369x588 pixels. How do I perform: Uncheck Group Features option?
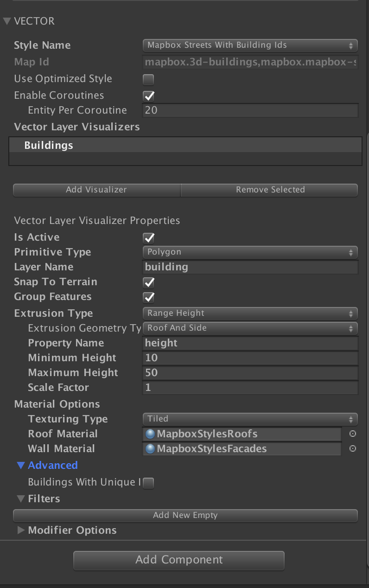[x=148, y=297]
